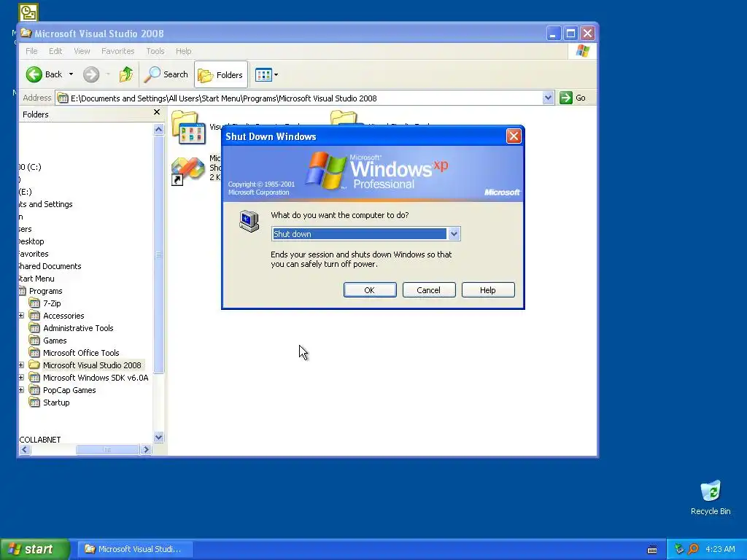The width and height of the screenshot is (747, 560).
Task: Open the Favorites menu
Action: 117,51
